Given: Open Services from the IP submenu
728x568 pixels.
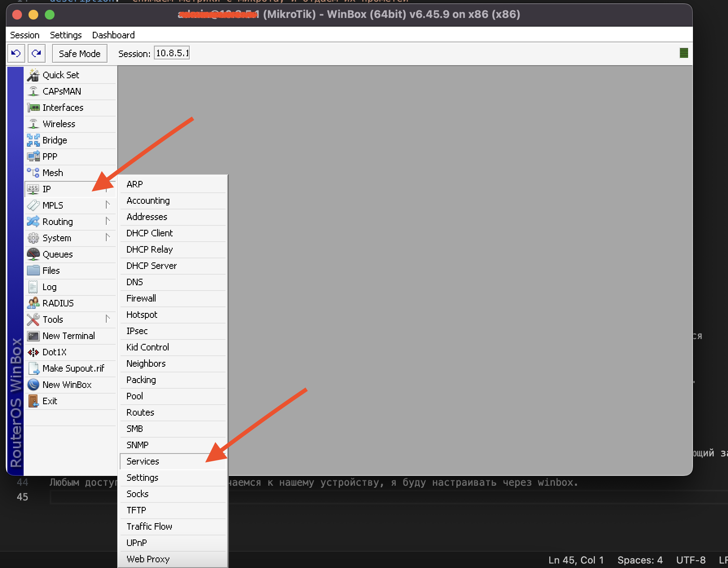Looking at the screenshot, I should [173, 461].
